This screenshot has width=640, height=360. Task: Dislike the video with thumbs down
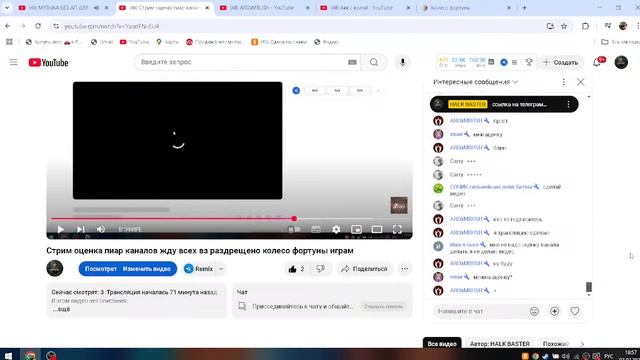(x=321, y=269)
